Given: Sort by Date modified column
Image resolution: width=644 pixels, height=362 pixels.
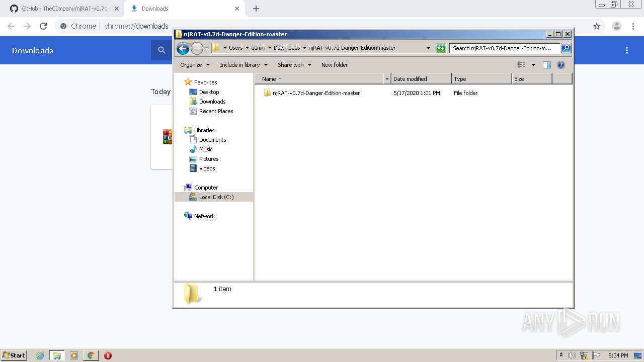Looking at the screenshot, I should (421, 79).
